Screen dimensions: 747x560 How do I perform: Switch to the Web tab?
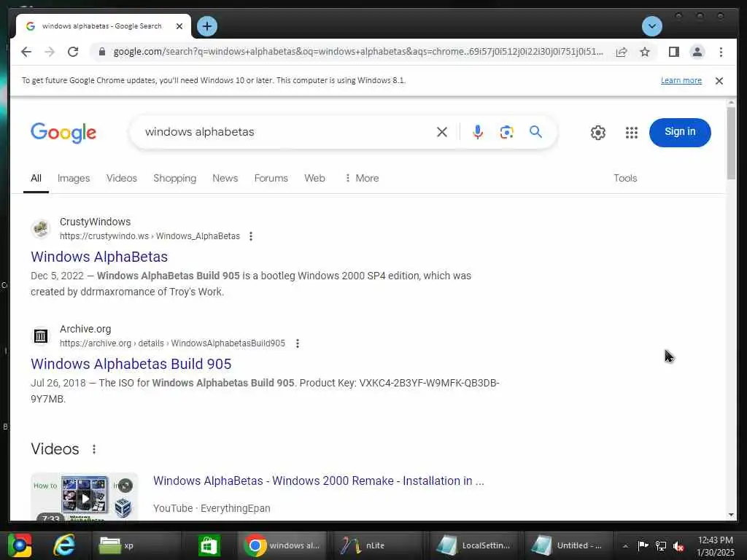pyautogui.click(x=314, y=178)
